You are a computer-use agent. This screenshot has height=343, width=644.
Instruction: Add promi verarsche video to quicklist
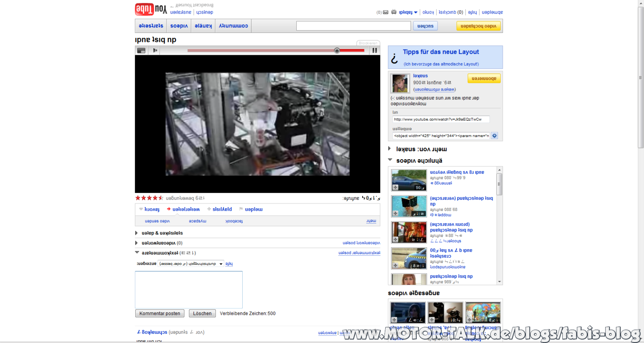(x=396, y=240)
